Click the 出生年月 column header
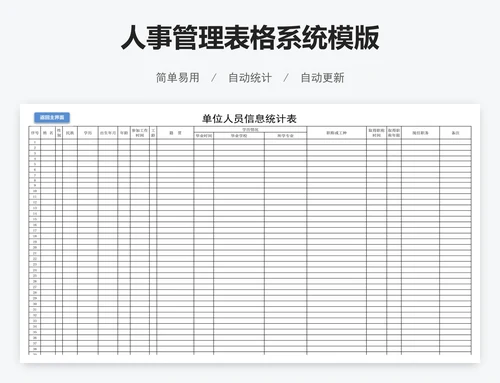Image resolution: width=500 pixels, height=383 pixels. click(x=108, y=133)
